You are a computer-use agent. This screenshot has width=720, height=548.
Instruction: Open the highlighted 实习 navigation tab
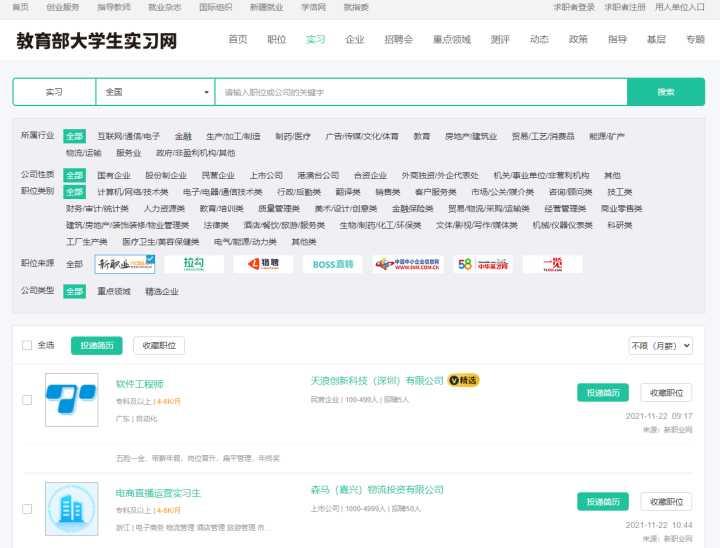point(316,40)
